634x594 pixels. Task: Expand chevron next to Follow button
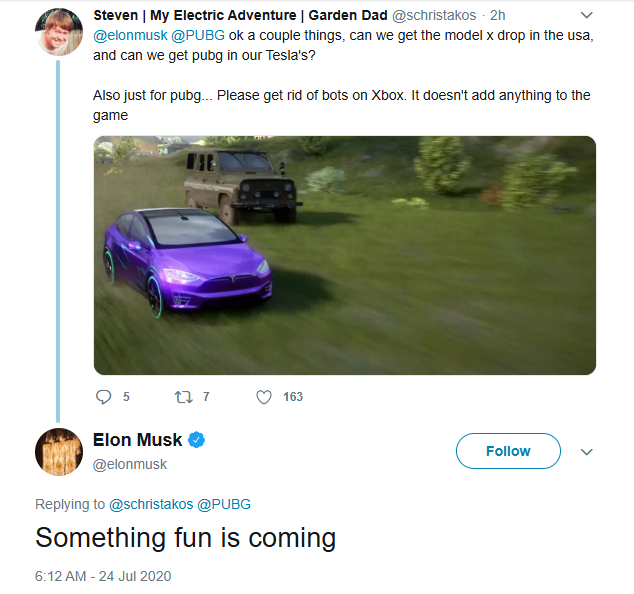click(x=587, y=452)
